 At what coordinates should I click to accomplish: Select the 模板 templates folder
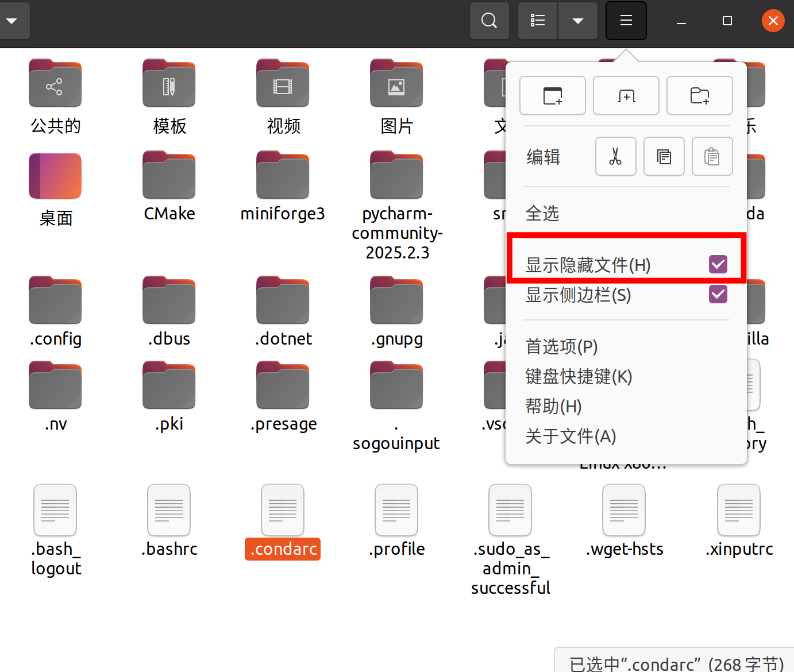tap(169, 83)
